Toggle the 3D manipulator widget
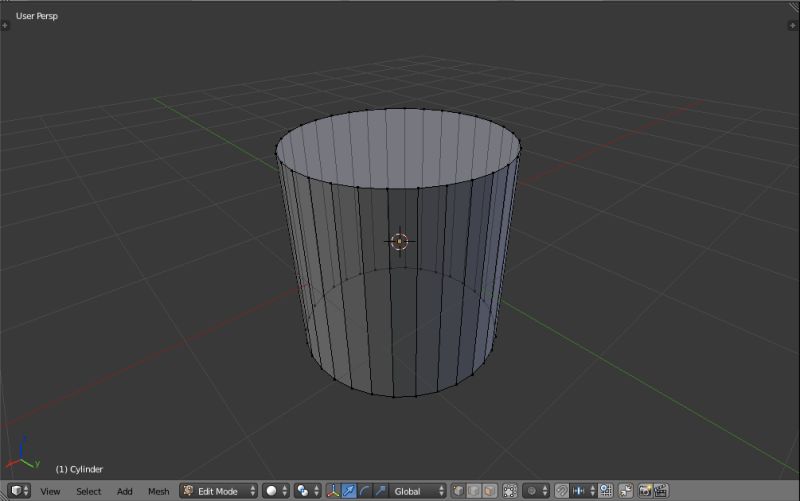The width and height of the screenshot is (800, 501). [x=333, y=491]
